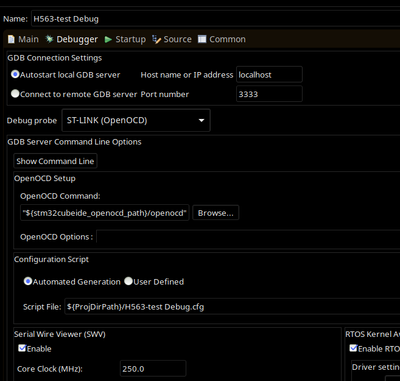400x381 pixels.
Task: Switch to User Defined configuration script
Action: (128, 281)
